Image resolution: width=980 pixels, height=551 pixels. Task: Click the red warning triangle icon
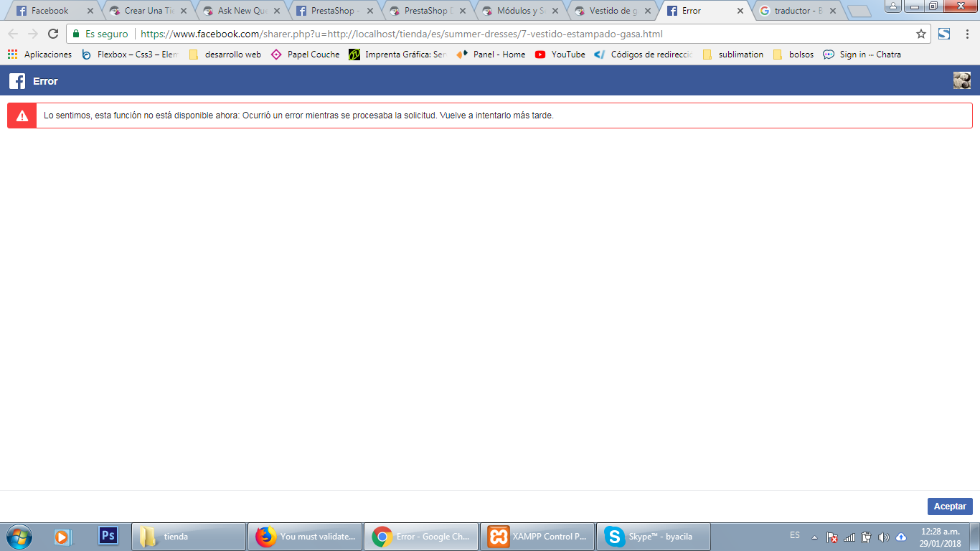(x=22, y=116)
